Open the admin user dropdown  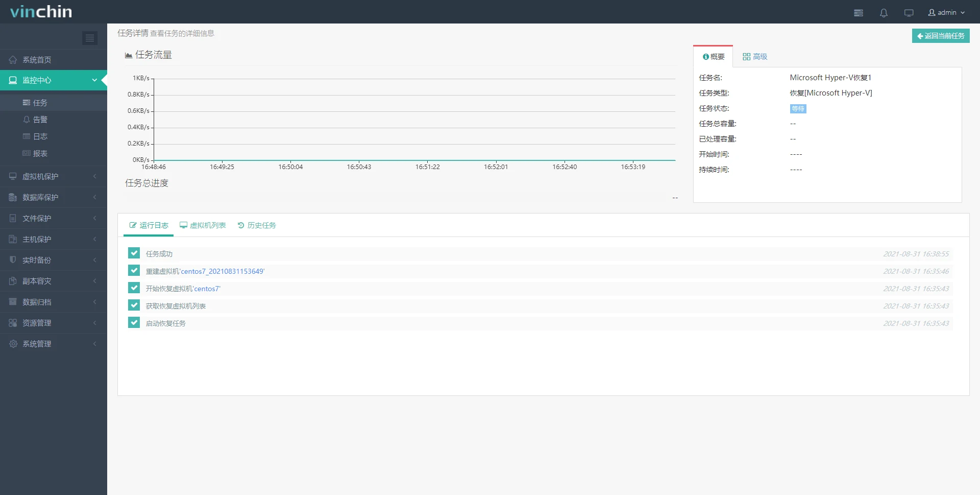(946, 13)
